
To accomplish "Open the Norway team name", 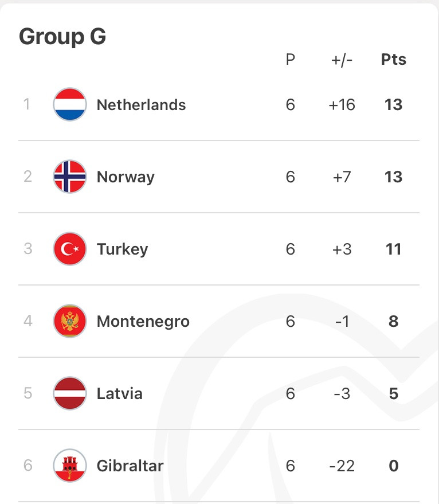I will (x=126, y=177).
